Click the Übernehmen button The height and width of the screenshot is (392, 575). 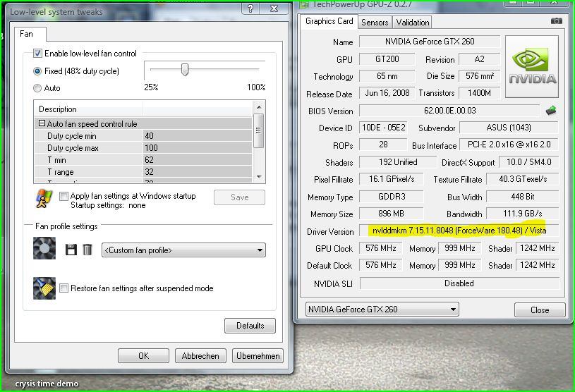point(258,356)
